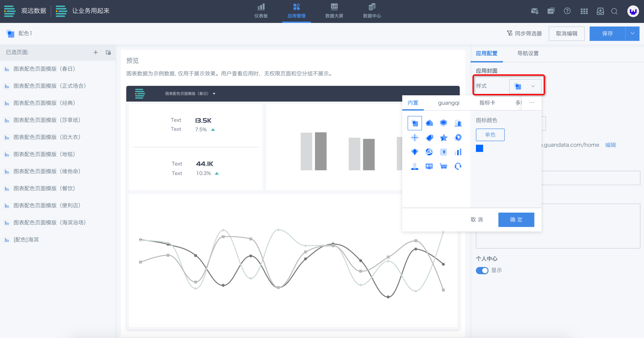
Task: Click the download inbox icon in header
Action: (600, 11)
